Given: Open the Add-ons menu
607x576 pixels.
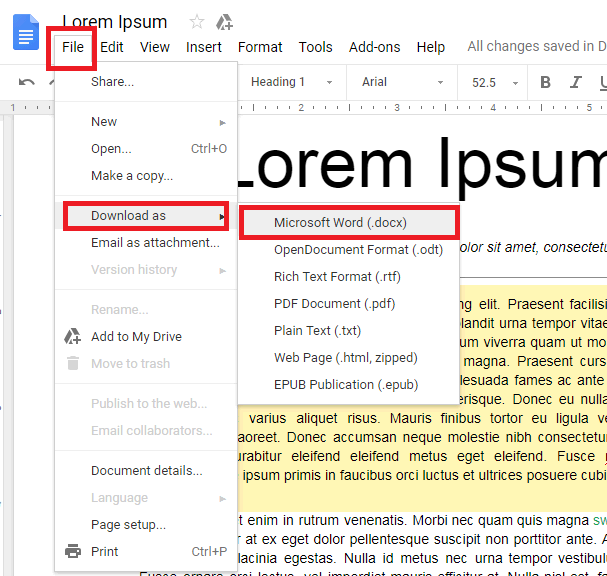Looking at the screenshot, I should [x=374, y=47].
